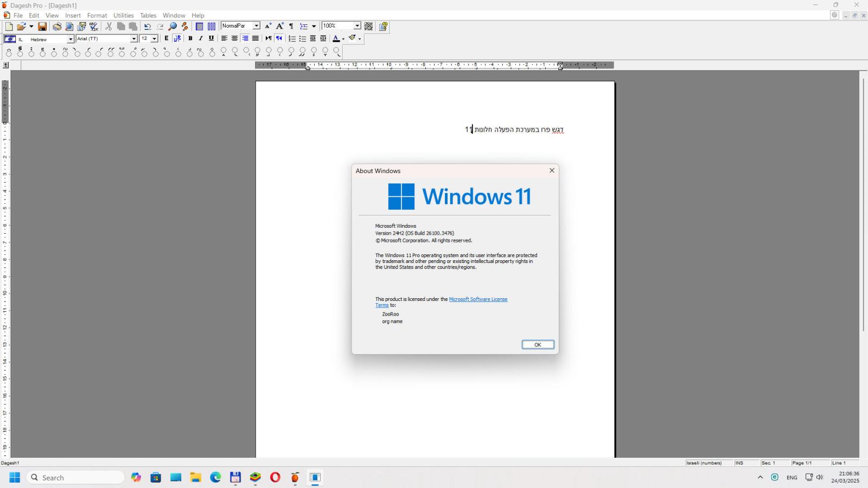868x488 pixels.
Task: Click the bulleted list icon
Action: tap(303, 38)
